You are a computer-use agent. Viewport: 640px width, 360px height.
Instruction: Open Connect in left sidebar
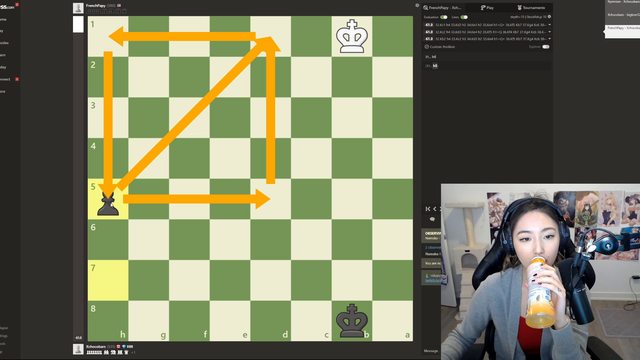coord(5,79)
